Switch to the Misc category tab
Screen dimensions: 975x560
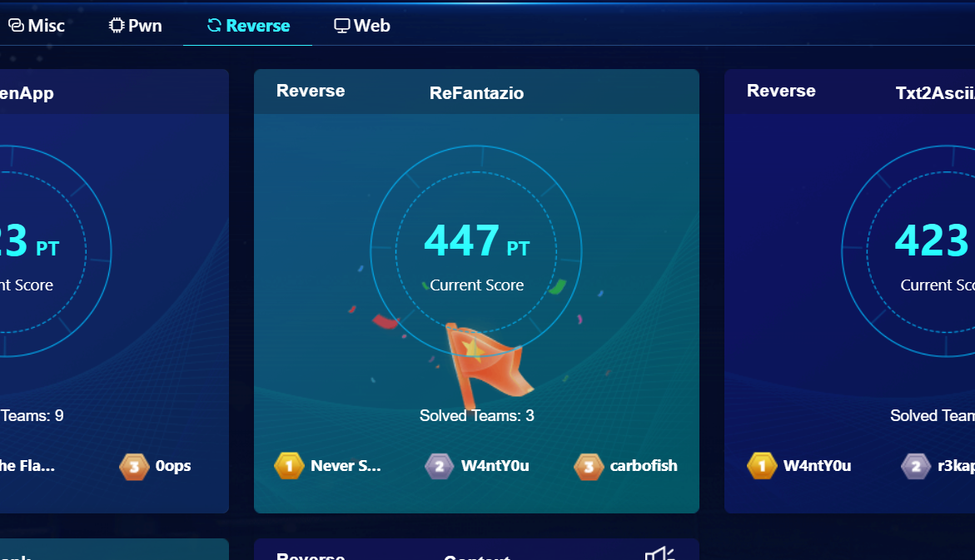(x=36, y=26)
